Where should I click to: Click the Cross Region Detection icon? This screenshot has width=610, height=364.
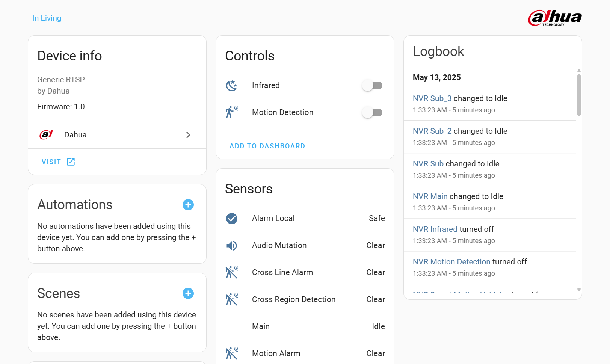pyautogui.click(x=232, y=299)
